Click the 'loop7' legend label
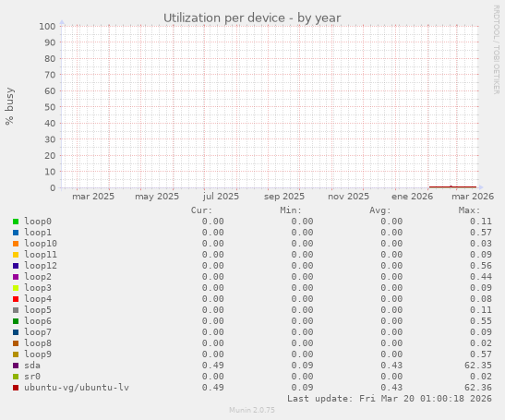This screenshot has width=505, height=420. coord(38,332)
